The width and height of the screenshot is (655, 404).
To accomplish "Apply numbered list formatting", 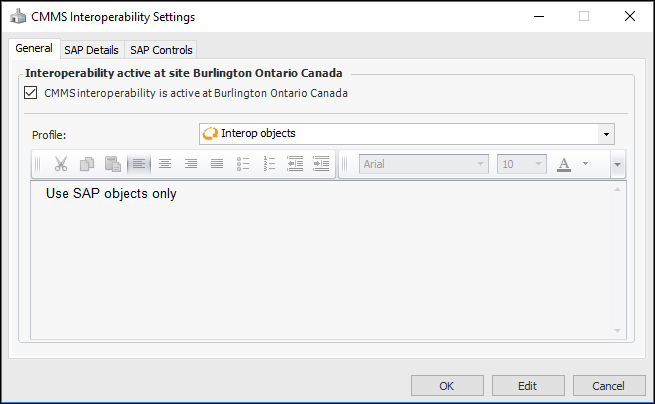I will (269, 164).
